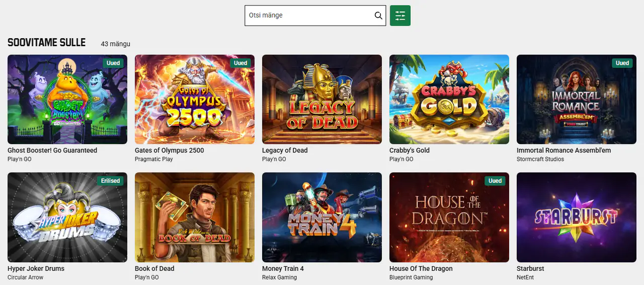This screenshot has height=285, width=644.
Task: Open the Money Train 4 thumbnail
Action: pyautogui.click(x=322, y=218)
